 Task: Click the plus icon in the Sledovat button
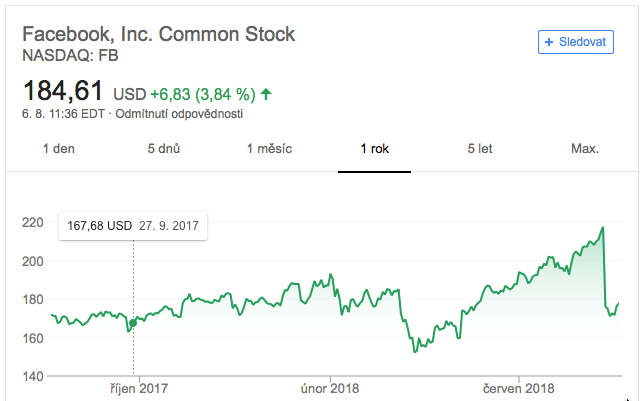(x=549, y=42)
